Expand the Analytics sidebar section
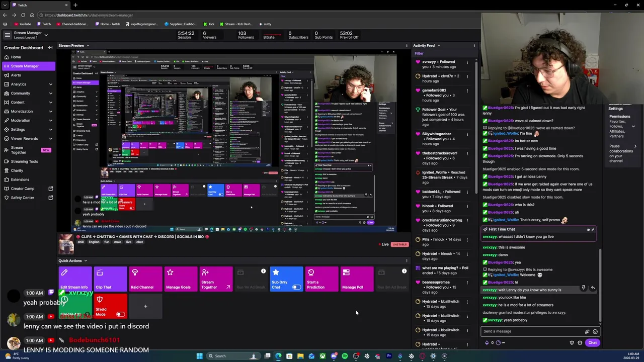This screenshot has width=644, height=362. coord(50,84)
